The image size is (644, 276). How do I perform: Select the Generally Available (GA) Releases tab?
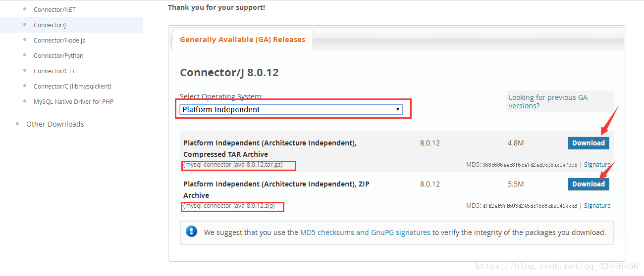242,40
